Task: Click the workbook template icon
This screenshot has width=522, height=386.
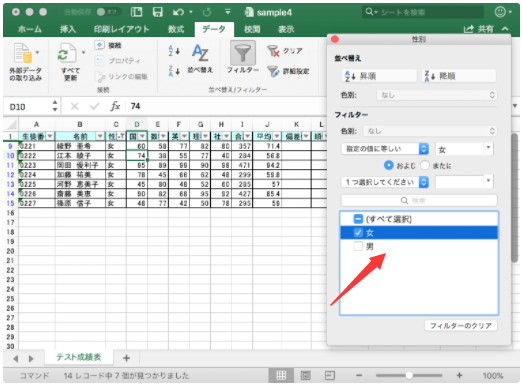Action: tap(136, 12)
